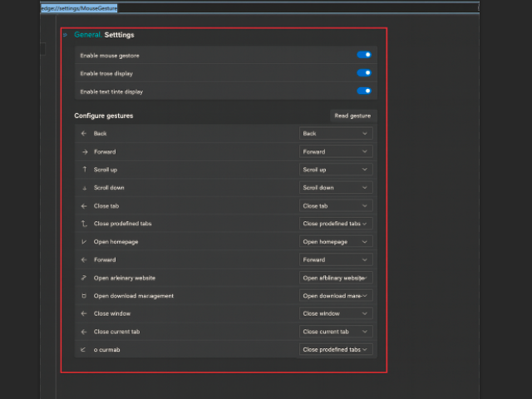Click the down-arrow gesture icon for Scroll down

[x=84, y=188]
